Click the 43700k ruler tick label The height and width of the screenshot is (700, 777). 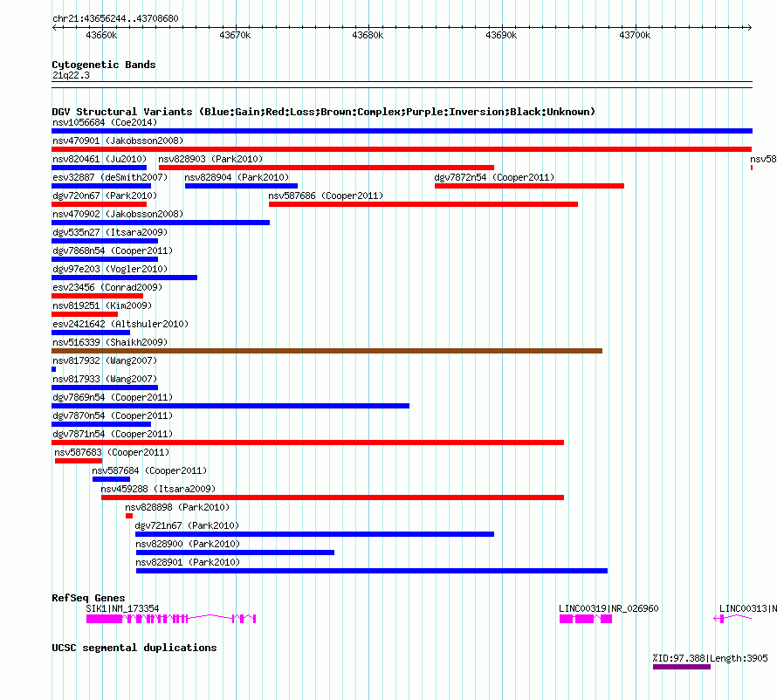pos(635,35)
